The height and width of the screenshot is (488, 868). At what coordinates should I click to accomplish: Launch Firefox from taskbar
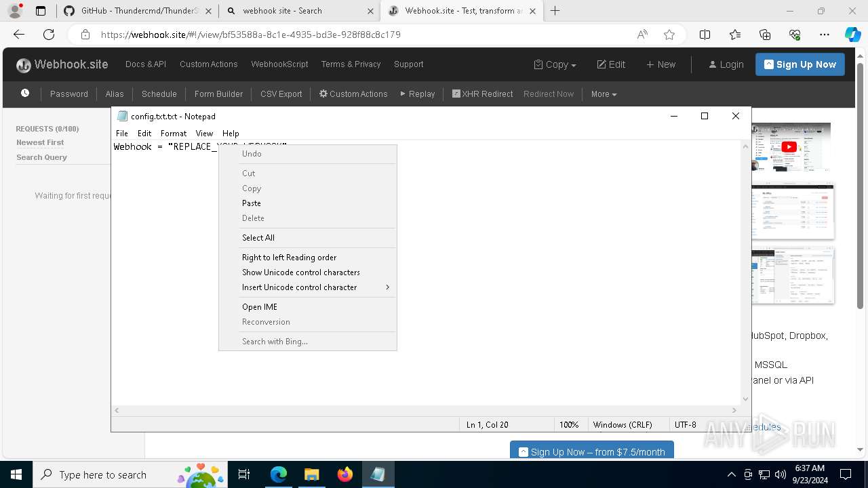(x=344, y=474)
